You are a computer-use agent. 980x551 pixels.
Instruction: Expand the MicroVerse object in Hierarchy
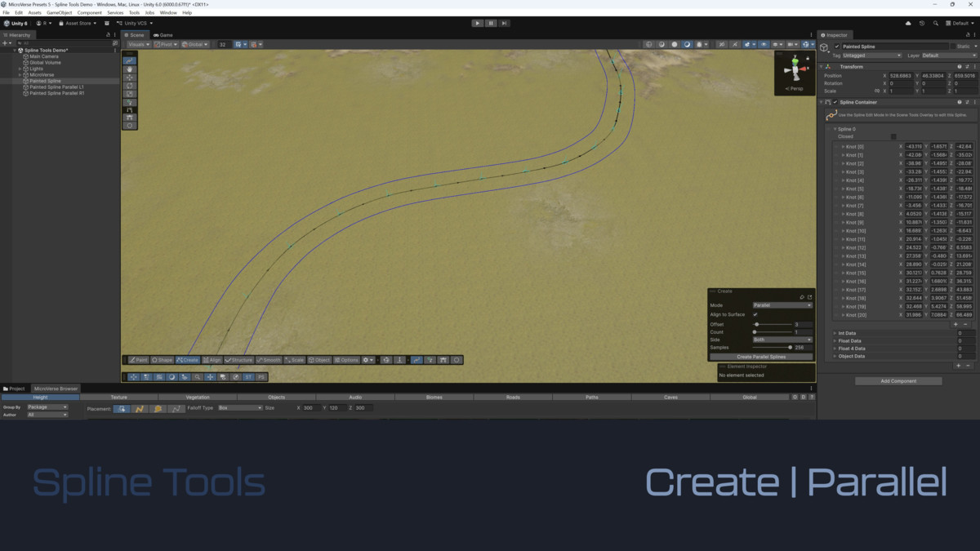click(20, 74)
